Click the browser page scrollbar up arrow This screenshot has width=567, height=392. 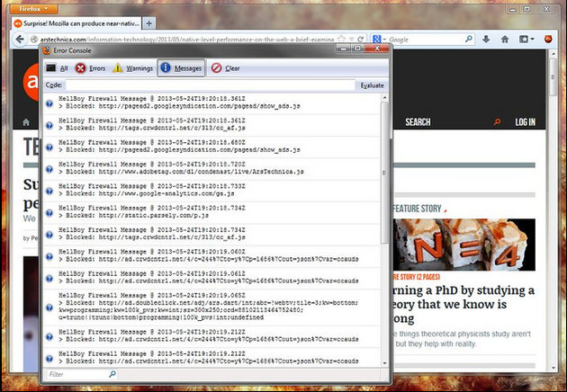[x=553, y=54]
